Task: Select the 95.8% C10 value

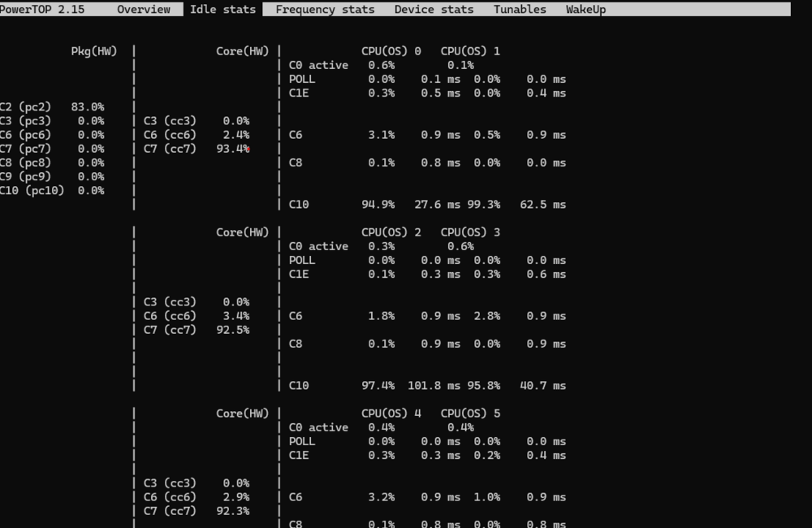Action: tap(484, 386)
